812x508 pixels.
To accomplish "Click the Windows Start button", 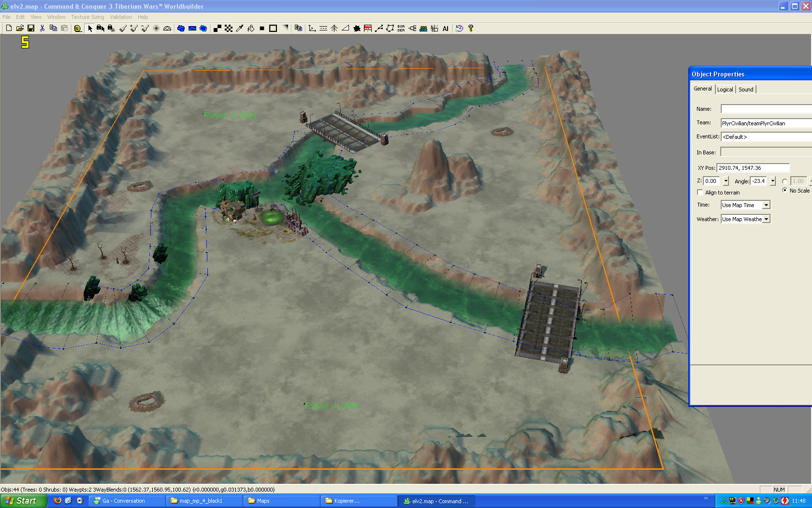I will (x=24, y=501).
